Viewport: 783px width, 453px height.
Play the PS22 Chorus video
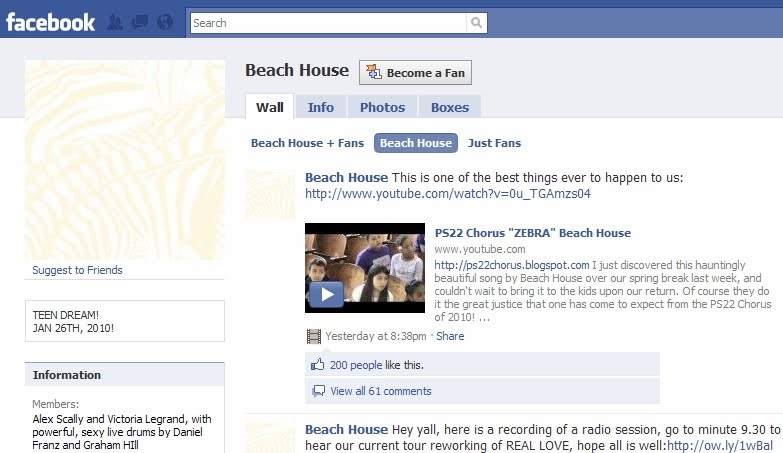click(x=327, y=294)
